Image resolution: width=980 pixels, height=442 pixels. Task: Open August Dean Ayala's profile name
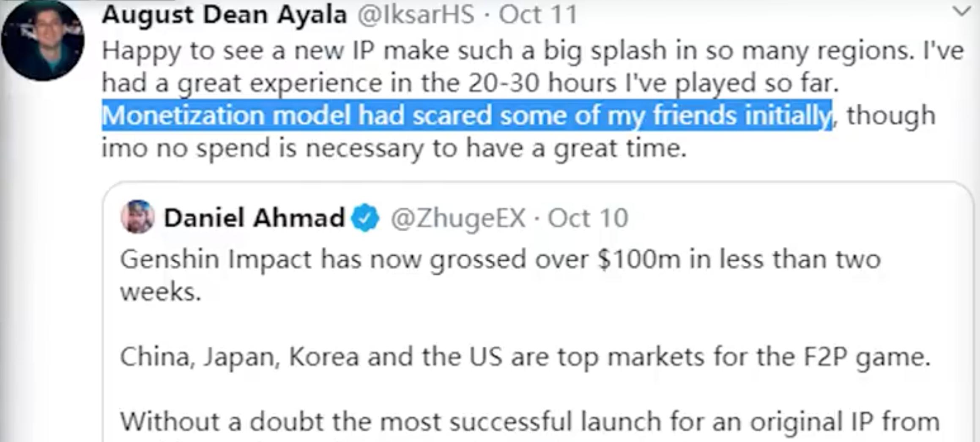pyautogui.click(x=224, y=15)
